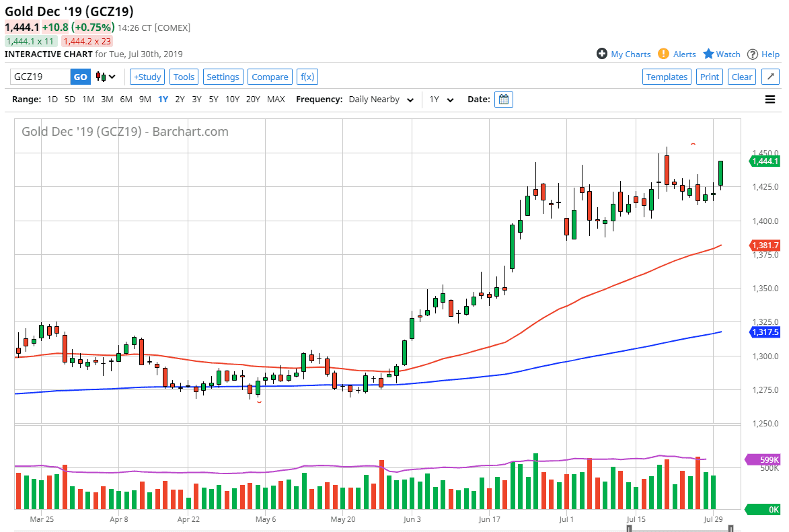Select the 1Y range option
This screenshot has height=532, width=789.
point(163,100)
